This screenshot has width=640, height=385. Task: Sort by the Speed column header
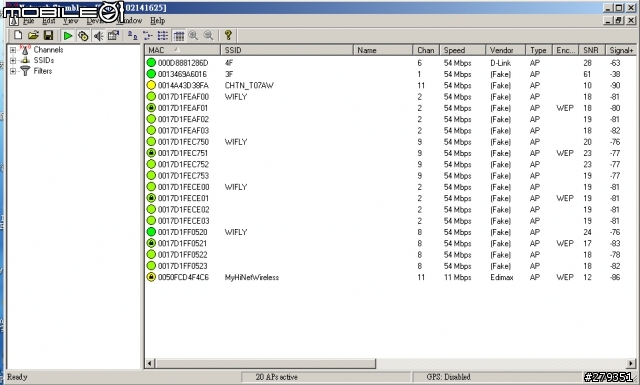pos(462,50)
